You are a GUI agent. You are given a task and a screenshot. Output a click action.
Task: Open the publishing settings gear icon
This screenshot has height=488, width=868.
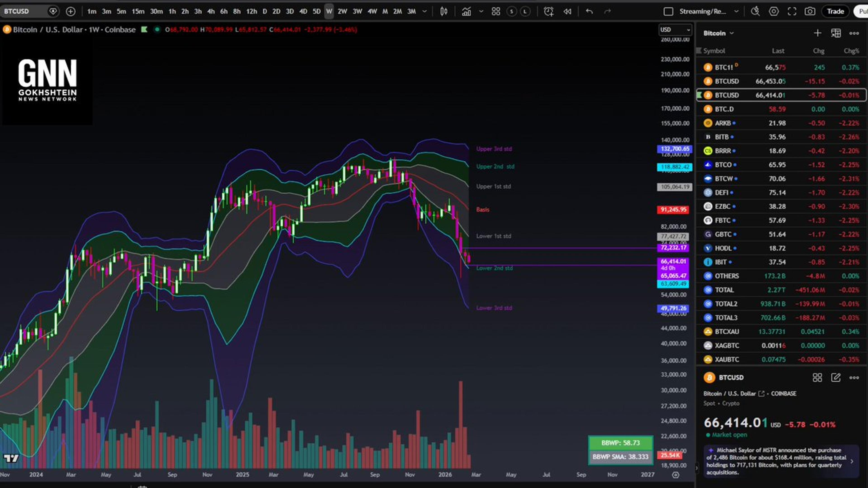[774, 11]
